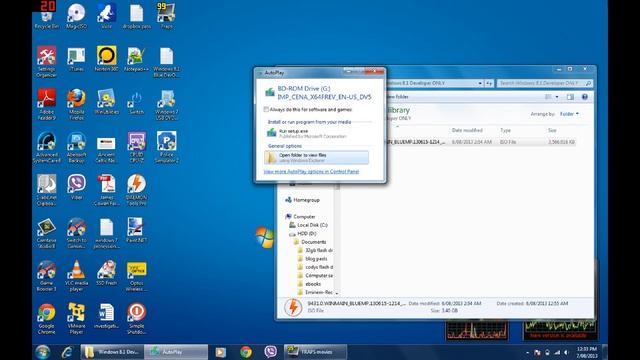Open Explorer help question mark icon

click(x=584, y=97)
